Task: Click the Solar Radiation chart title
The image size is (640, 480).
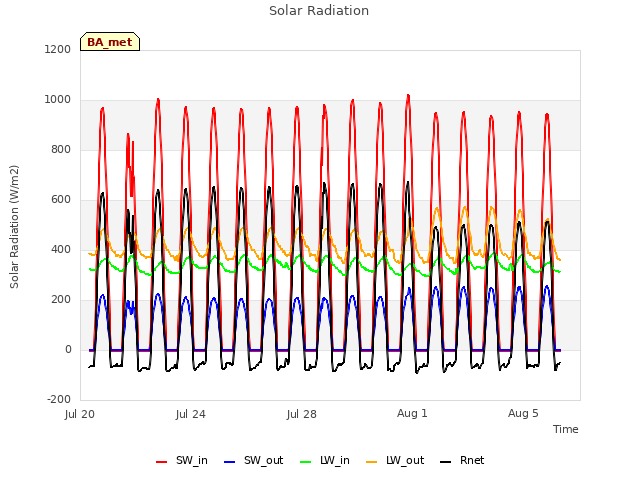Action: click(319, 11)
